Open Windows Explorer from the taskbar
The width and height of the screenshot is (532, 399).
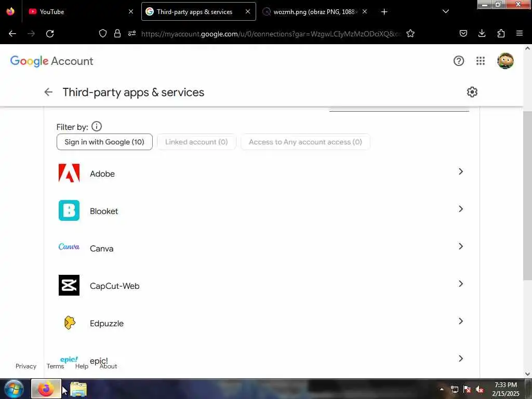pyautogui.click(x=78, y=389)
